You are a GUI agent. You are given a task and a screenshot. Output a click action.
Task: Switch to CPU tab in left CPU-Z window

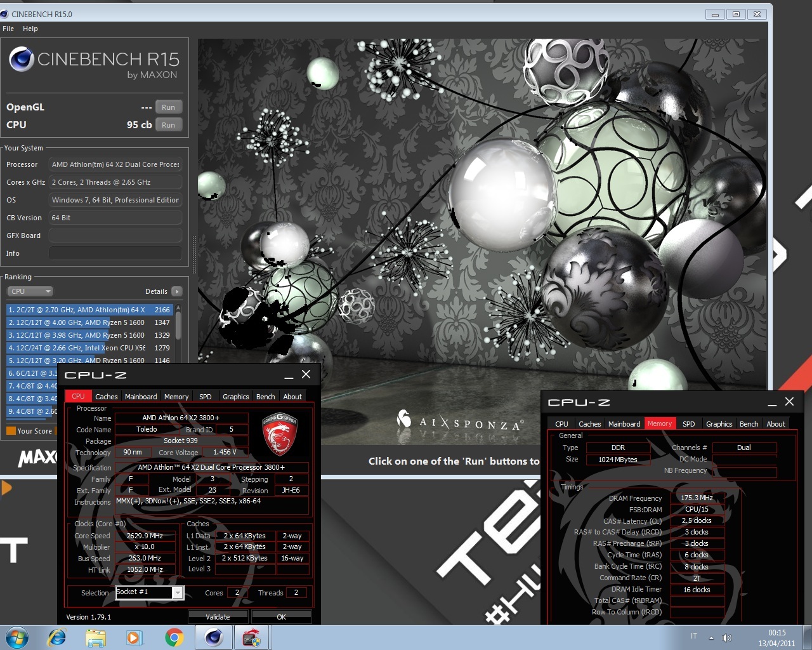tap(78, 396)
